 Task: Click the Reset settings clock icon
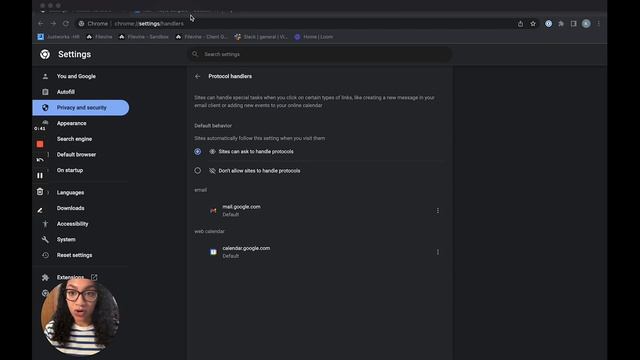click(x=45, y=255)
